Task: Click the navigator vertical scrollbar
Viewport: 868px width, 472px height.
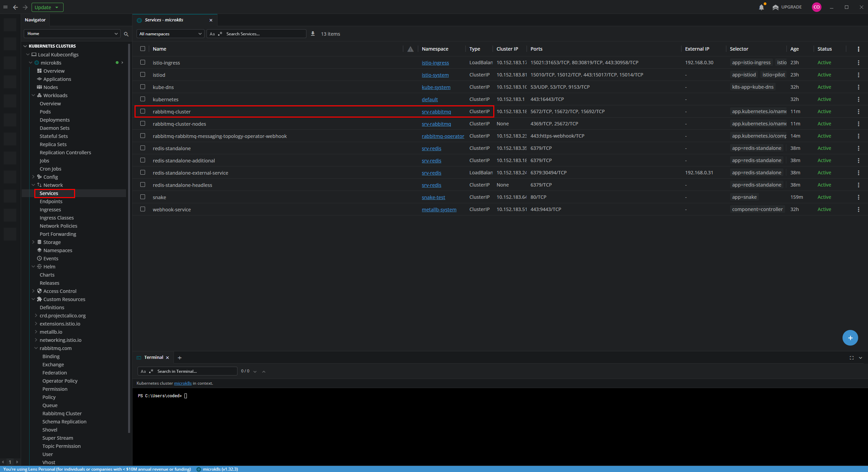Action: 129,238
